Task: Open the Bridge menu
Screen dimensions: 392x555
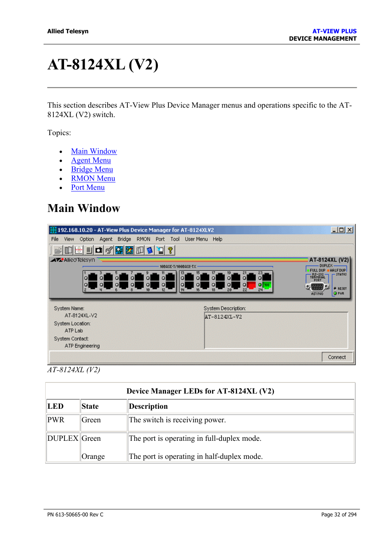Action: 125,239
